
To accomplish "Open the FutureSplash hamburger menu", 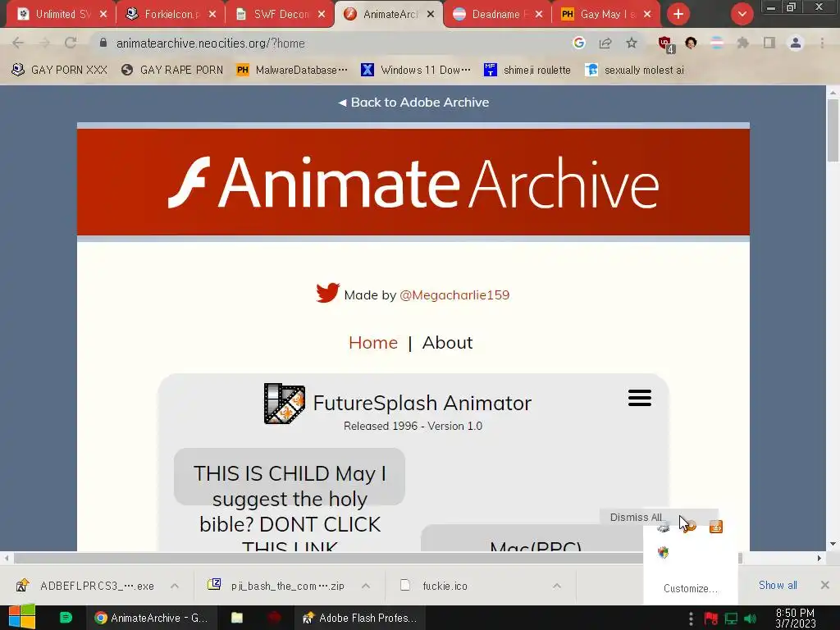I will (640, 398).
